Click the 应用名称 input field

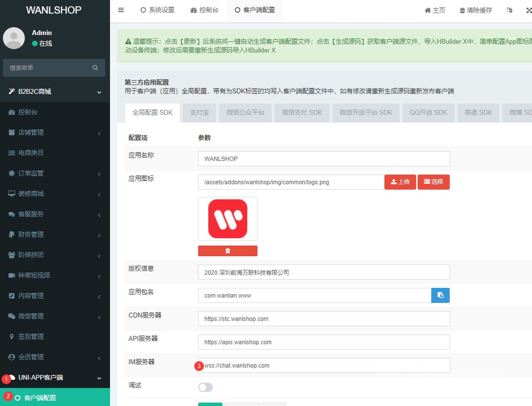pyautogui.click(x=324, y=159)
